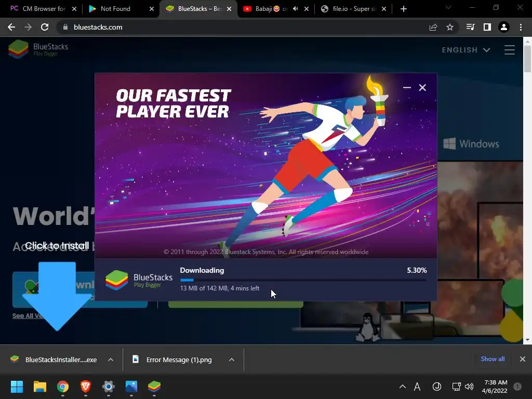Click the download progress bar
This screenshot has width=532, height=399.
(303, 280)
